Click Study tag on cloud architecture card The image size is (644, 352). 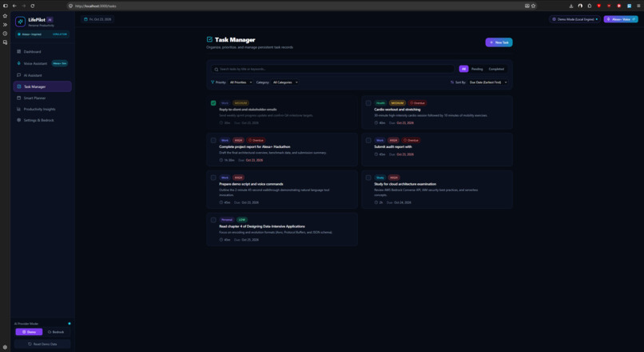(380, 178)
